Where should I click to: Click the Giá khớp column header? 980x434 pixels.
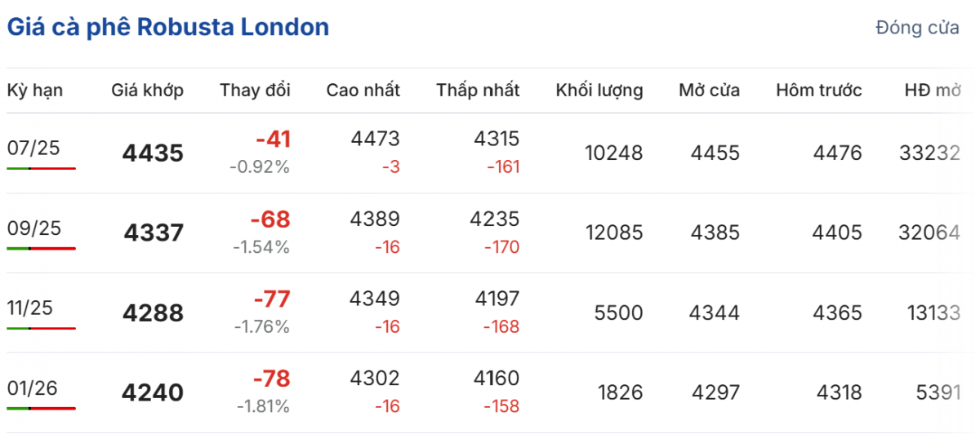148,90
